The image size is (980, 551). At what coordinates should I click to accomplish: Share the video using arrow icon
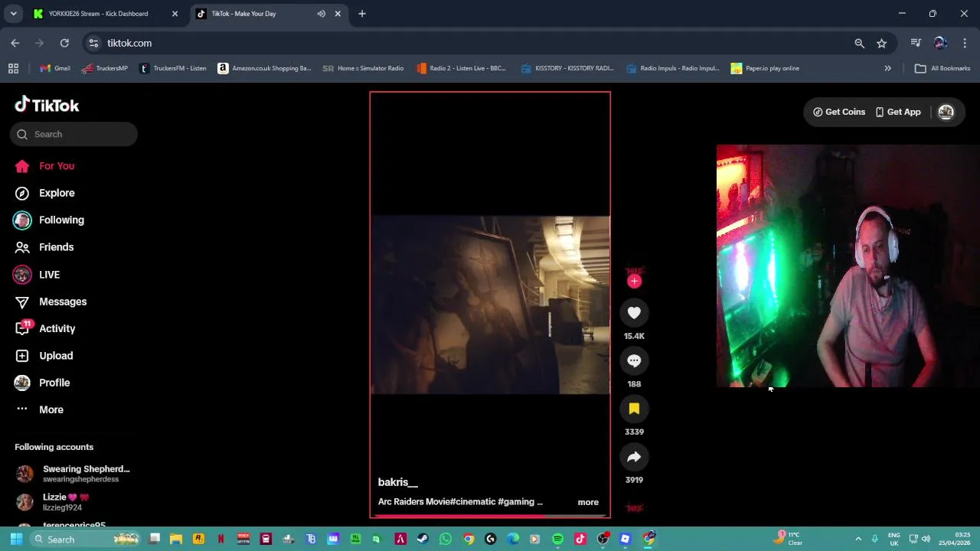tap(634, 457)
